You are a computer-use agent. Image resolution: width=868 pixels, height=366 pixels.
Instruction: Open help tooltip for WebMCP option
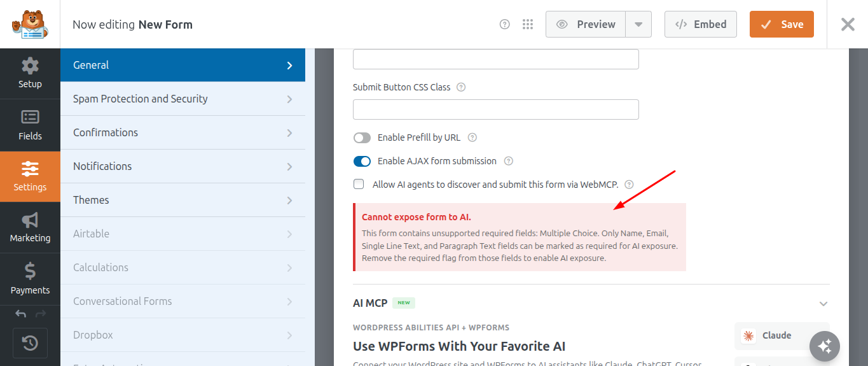point(629,185)
